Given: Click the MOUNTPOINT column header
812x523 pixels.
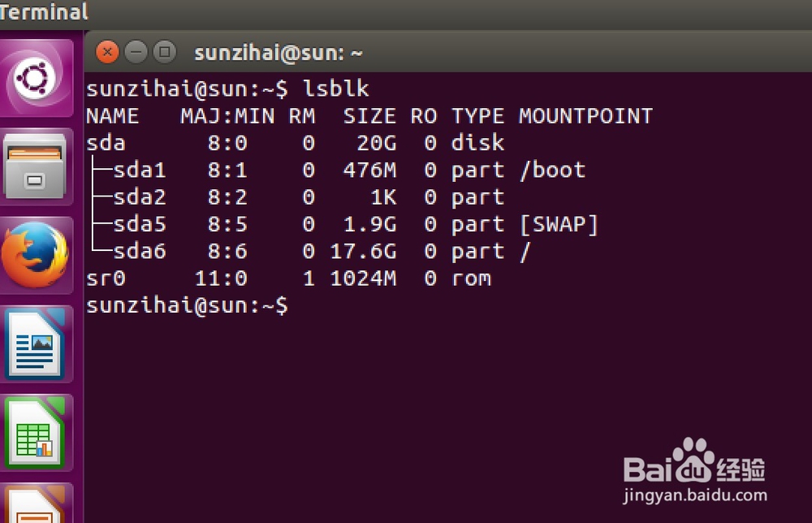Looking at the screenshot, I should pyautogui.click(x=585, y=116).
